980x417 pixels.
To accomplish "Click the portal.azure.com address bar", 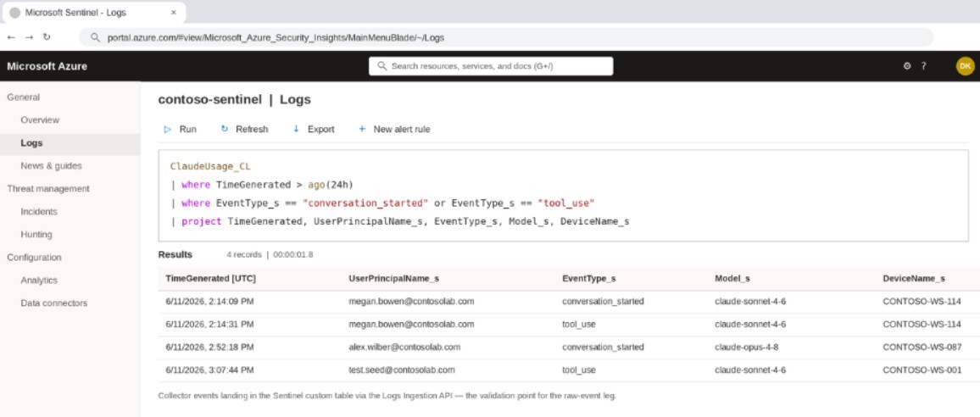I will pyautogui.click(x=506, y=37).
